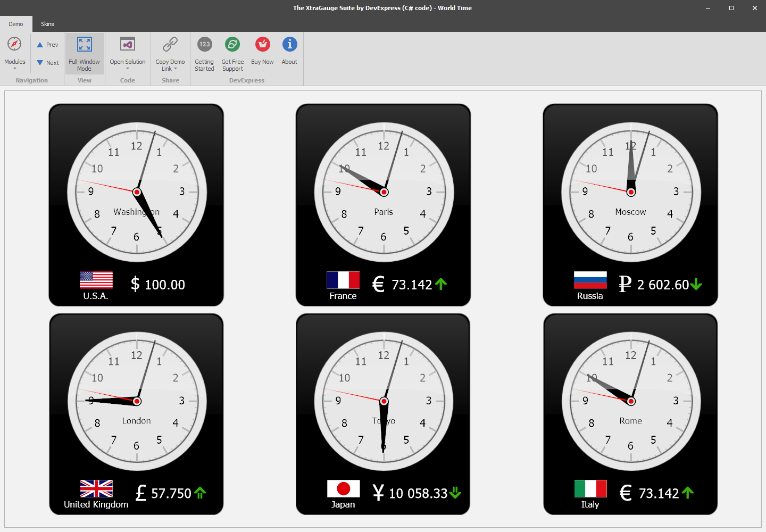766x532 pixels.
Task: Click the Prev navigation button
Action: coord(47,45)
